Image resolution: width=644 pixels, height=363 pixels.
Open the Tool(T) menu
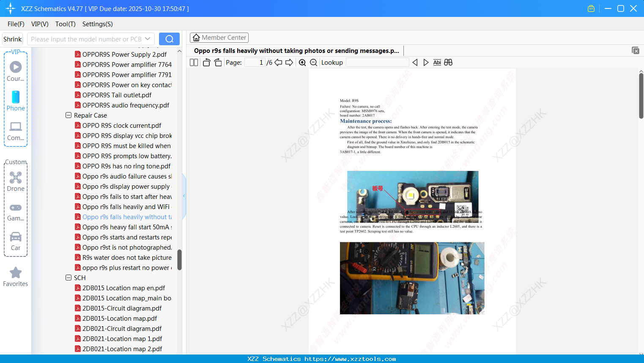click(66, 24)
